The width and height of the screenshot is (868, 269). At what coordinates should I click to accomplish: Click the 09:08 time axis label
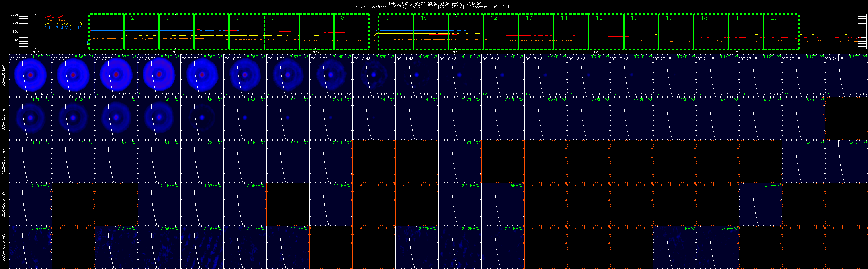tap(175, 52)
